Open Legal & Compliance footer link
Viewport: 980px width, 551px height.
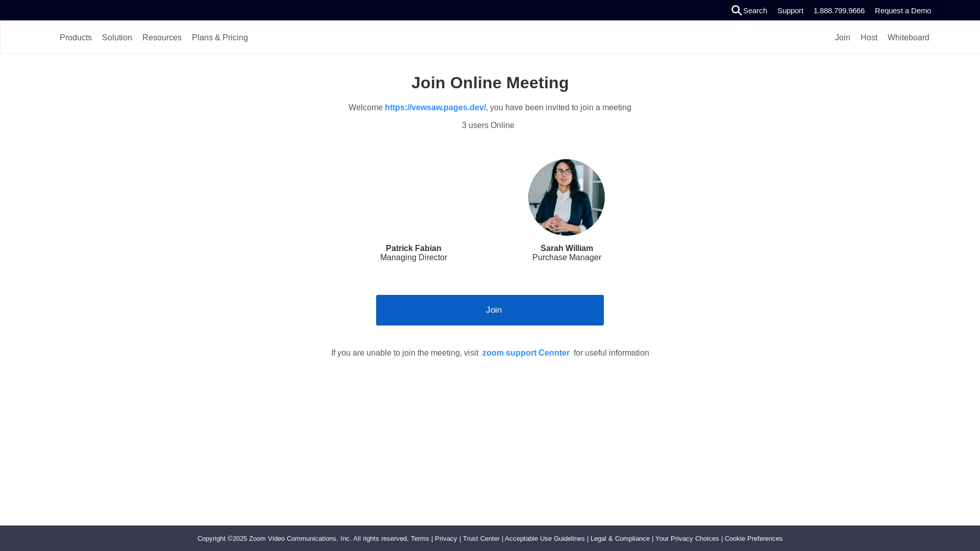[620, 539]
